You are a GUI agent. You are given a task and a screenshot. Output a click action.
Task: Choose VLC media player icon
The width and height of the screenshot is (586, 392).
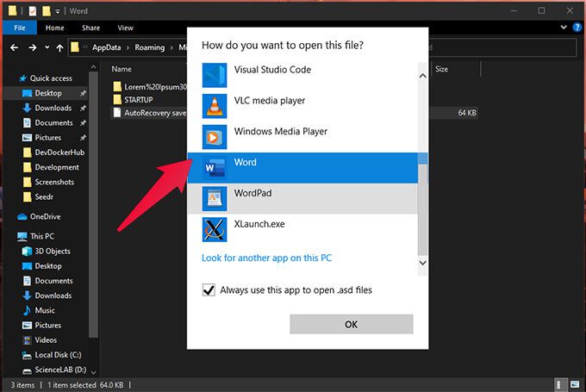click(214, 106)
